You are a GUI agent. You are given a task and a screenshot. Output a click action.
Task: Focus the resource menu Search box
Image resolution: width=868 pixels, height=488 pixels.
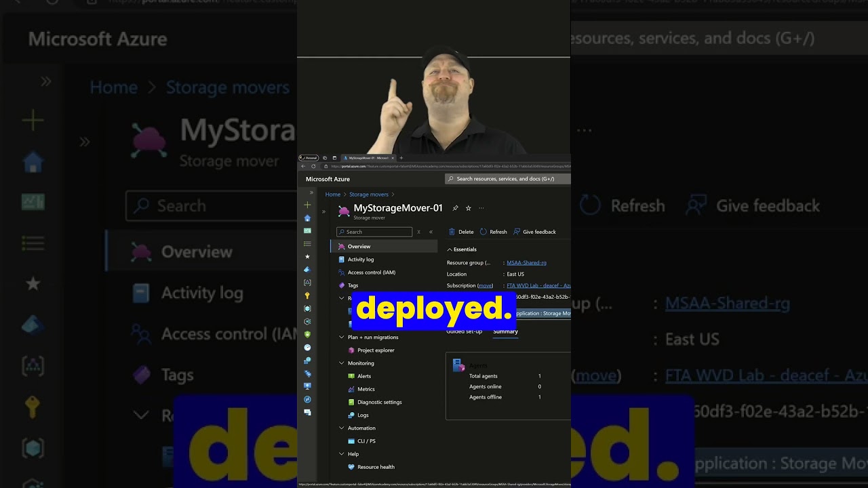[x=374, y=232]
